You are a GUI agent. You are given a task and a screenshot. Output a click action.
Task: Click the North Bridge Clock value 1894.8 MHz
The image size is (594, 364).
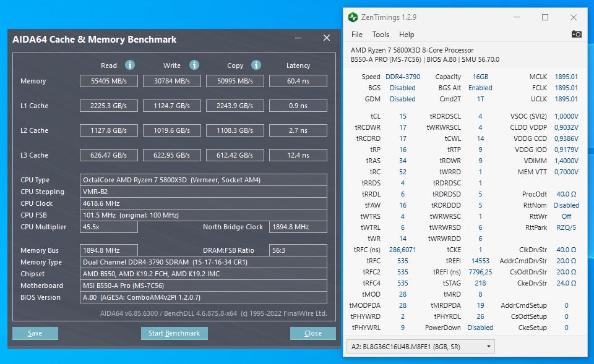(298, 227)
